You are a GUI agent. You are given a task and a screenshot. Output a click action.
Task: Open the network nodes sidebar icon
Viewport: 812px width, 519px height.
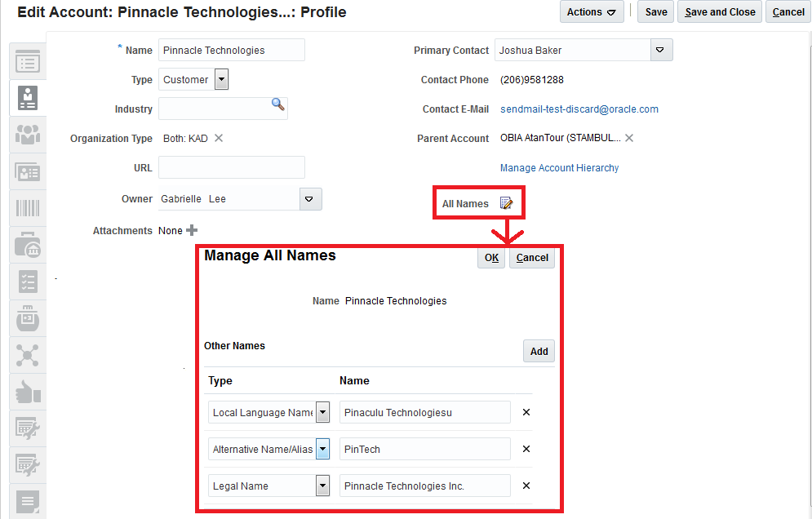pos(28,356)
